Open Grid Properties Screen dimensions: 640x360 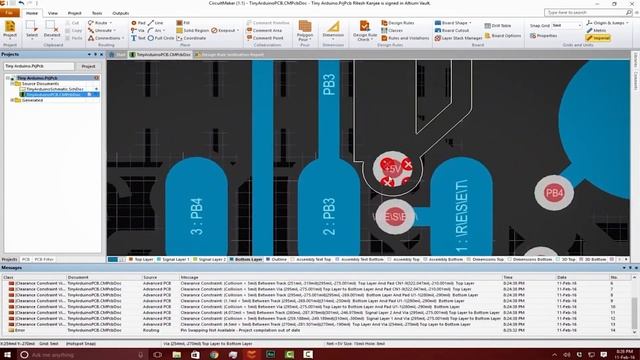[x=544, y=36]
